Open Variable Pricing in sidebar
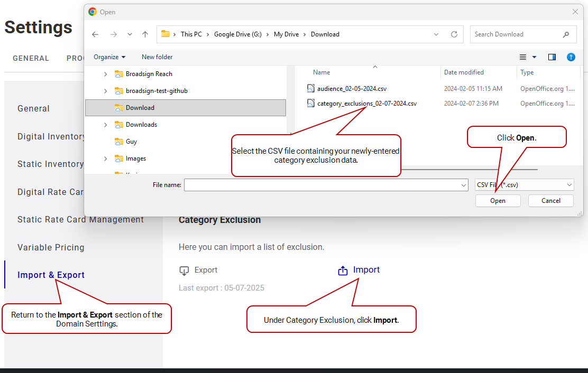Screen dimensions: 588x373 51,247
